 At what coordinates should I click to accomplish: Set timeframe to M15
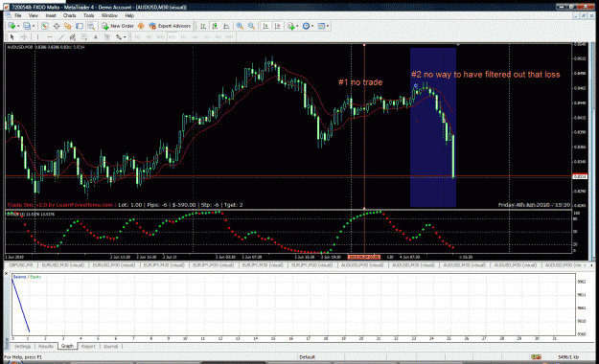160,37
